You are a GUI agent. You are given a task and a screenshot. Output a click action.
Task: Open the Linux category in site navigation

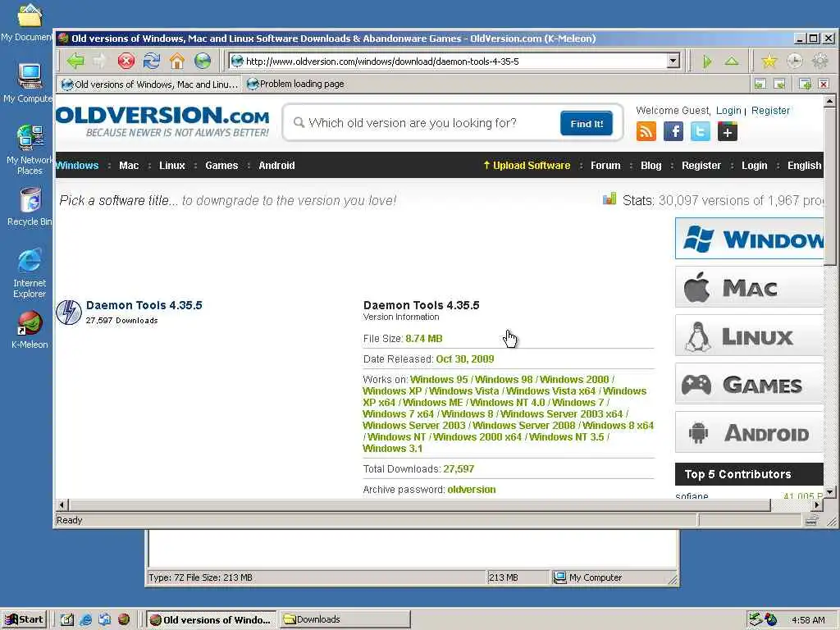[172, 166]
